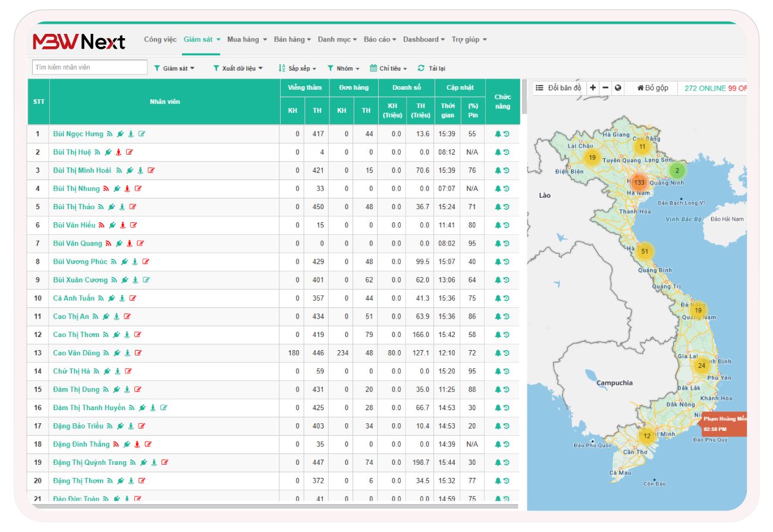Open employee link Cao Văn Dũng
The height and width of the screenshot is (532, 773).
(76, 353)
